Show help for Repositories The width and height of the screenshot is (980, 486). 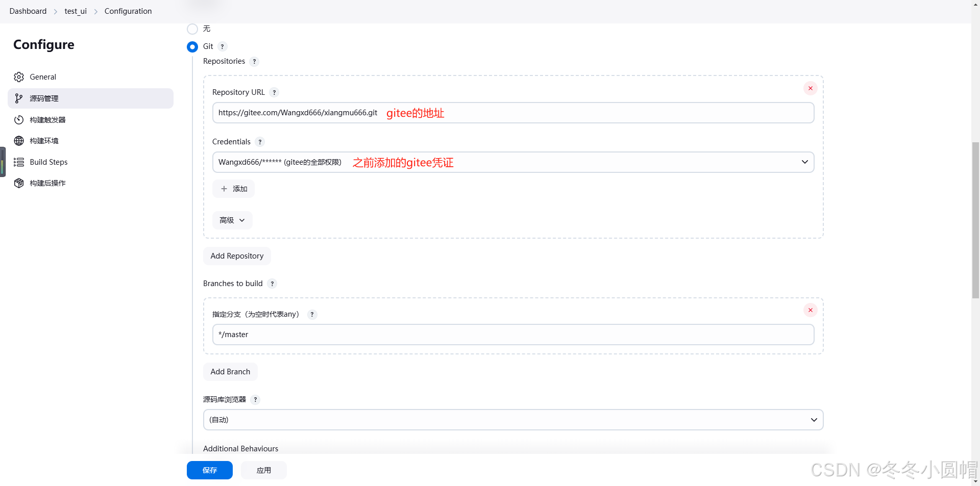[x=255, y=61]
